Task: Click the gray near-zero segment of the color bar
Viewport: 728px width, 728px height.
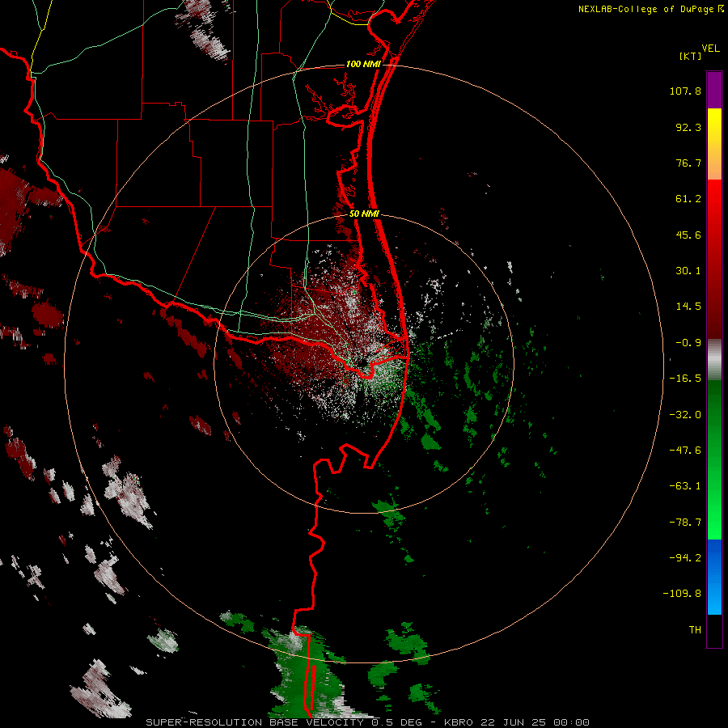Action: (714, 360)
